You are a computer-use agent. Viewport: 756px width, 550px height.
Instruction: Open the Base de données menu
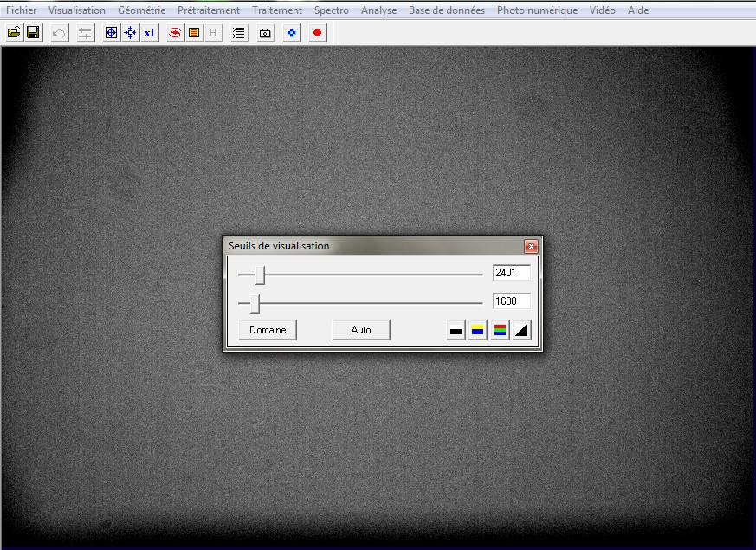447,10
